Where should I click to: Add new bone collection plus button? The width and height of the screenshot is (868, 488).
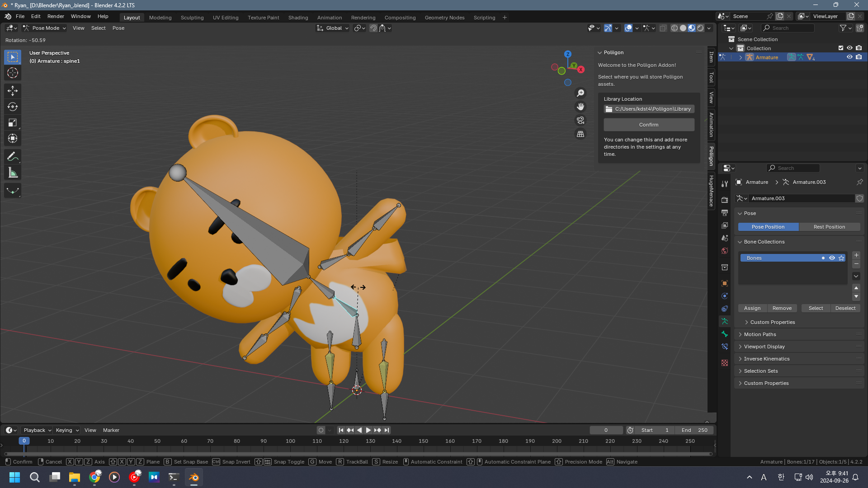tap(856, 255)
